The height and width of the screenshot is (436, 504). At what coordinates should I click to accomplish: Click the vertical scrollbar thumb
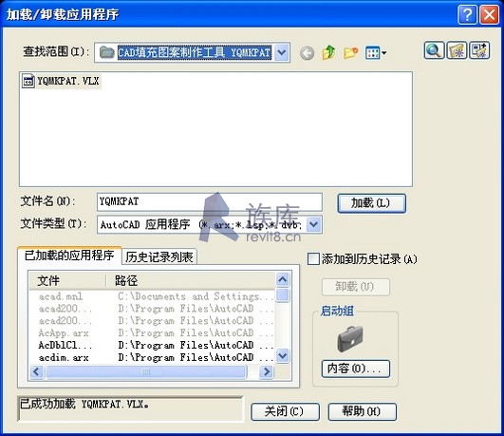point(283,295)
